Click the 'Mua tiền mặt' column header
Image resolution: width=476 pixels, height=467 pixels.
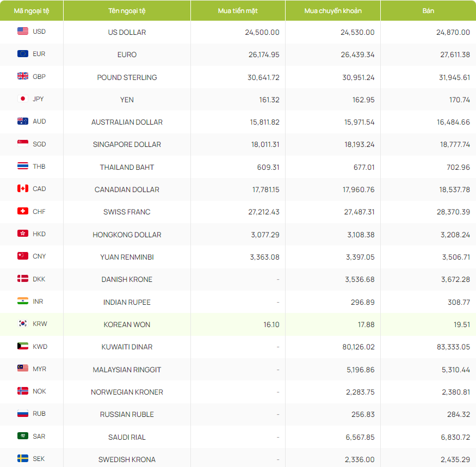[x=238, y=11]
